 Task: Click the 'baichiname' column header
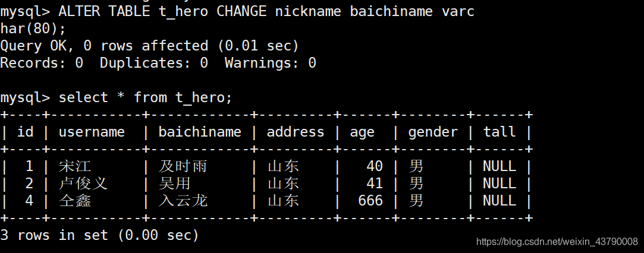(x=200, y=132)
